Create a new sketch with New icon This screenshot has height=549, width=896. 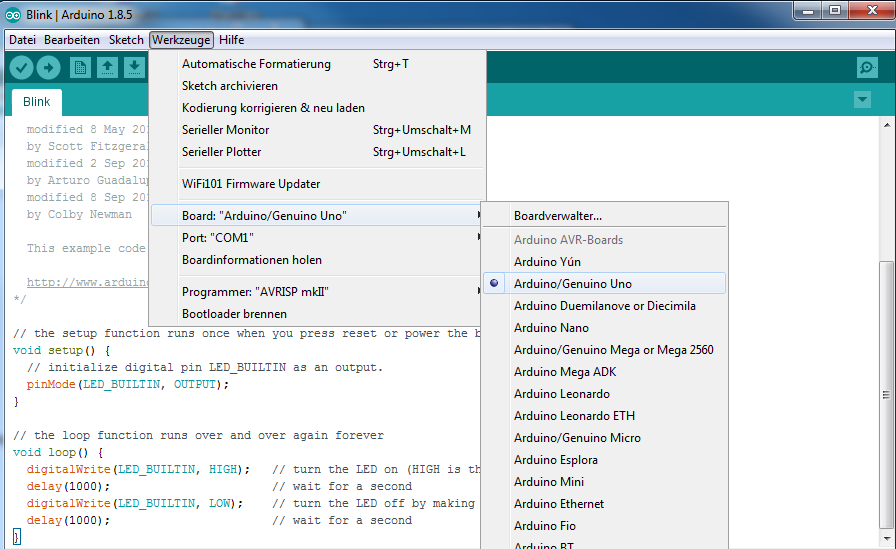[x=80, y=67]
